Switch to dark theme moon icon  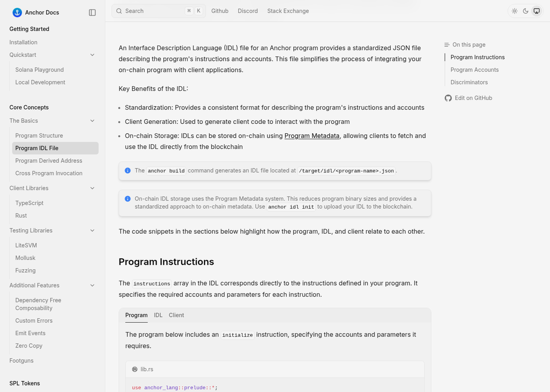click(x=525, y=11)
